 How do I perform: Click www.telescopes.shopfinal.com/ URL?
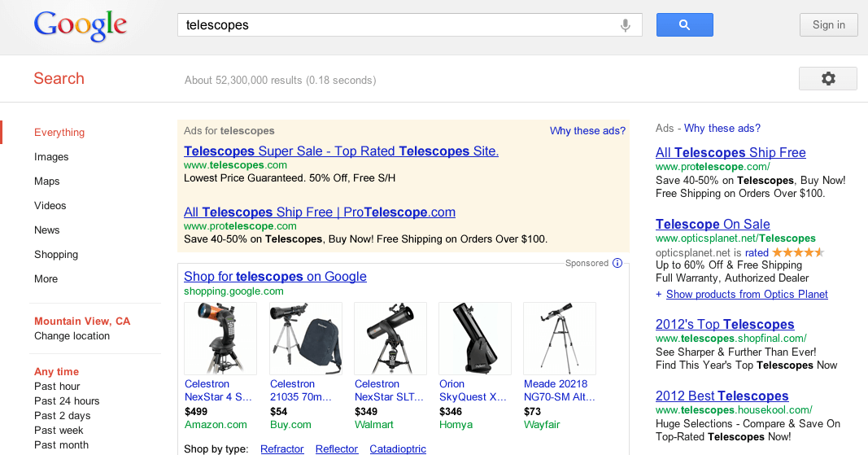click(731, 338)
